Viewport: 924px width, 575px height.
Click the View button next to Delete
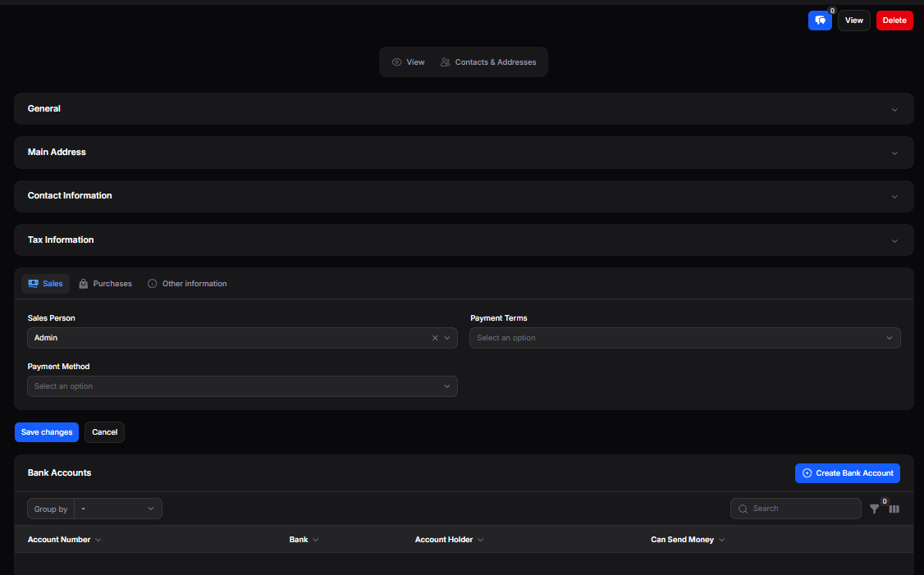coord(854,21)
